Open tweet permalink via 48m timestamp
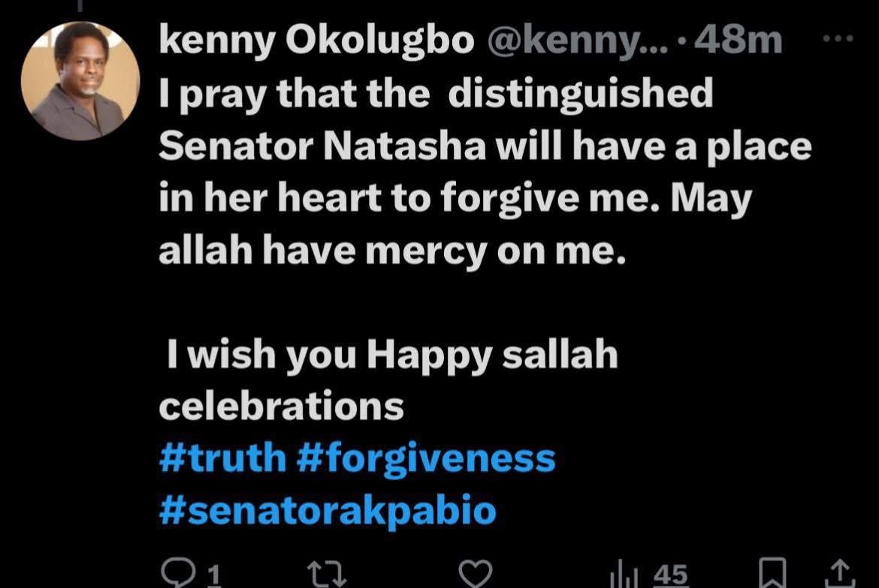879x588 pixels. [738, 41]
